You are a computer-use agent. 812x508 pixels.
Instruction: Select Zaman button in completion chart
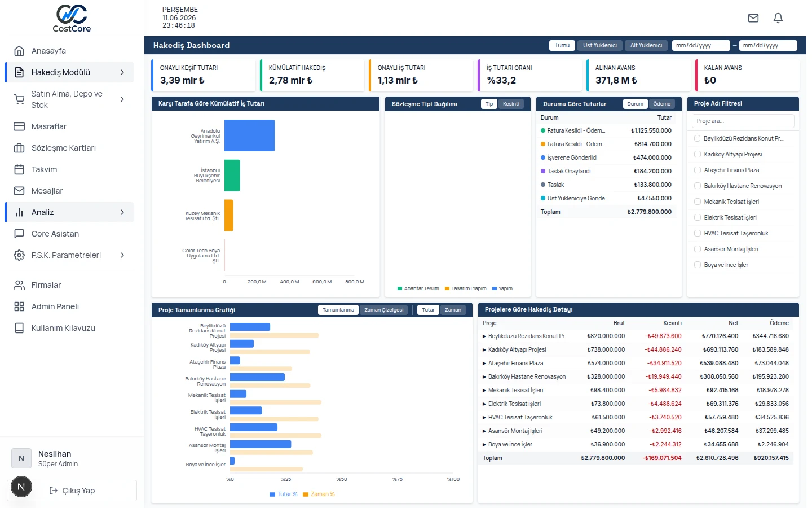click(453, 310)
